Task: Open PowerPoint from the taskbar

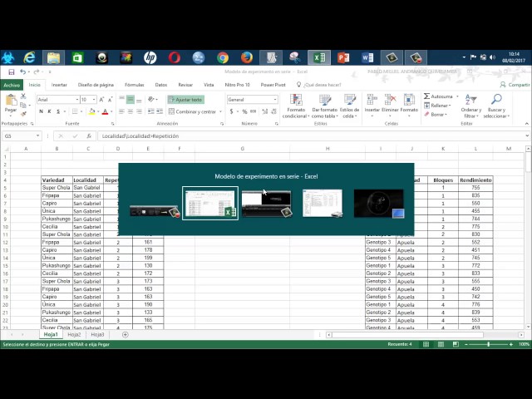Action: pos(343,57)
